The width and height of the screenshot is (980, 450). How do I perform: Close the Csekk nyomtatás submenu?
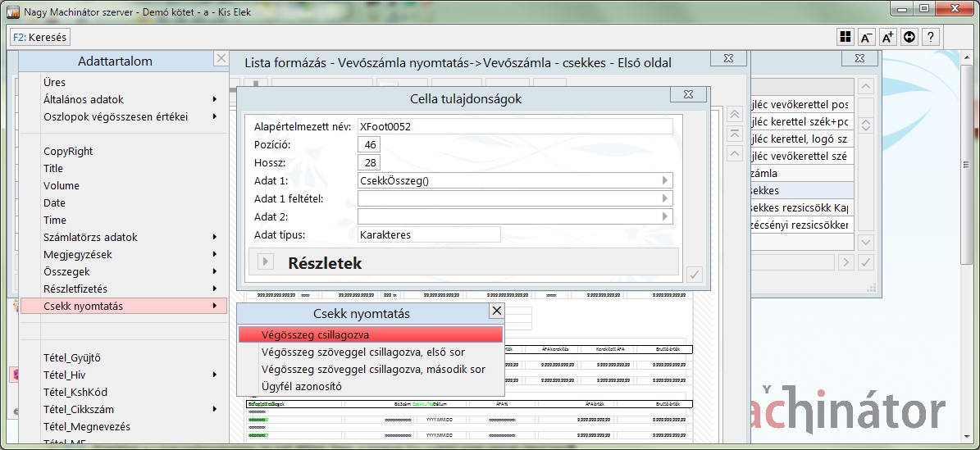496,311
